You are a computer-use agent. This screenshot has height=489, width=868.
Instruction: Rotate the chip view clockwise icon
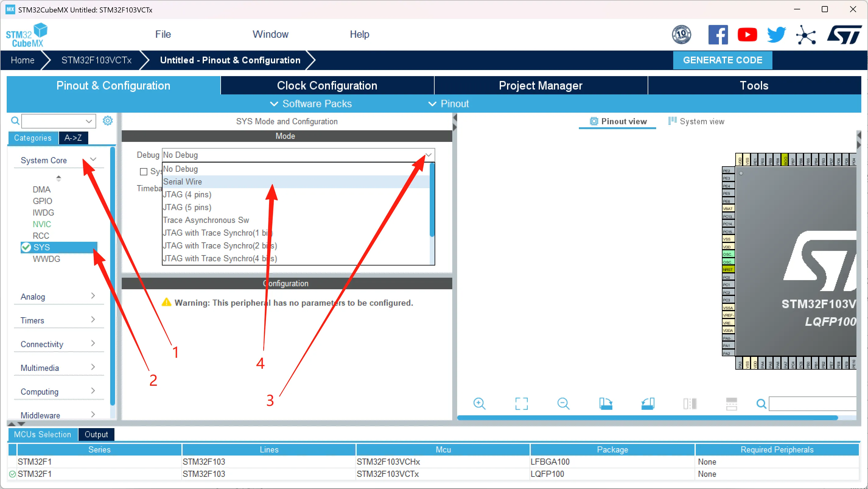click(x=606, y=403)
